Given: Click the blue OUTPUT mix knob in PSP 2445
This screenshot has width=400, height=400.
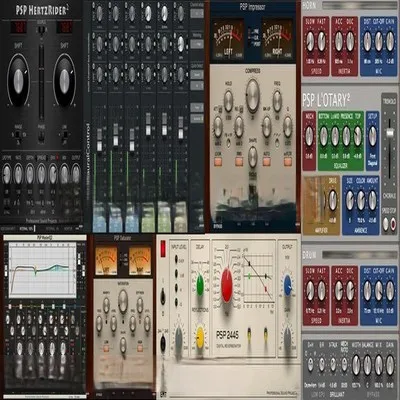Looking at the screenshot, I should tap(287, 286).
